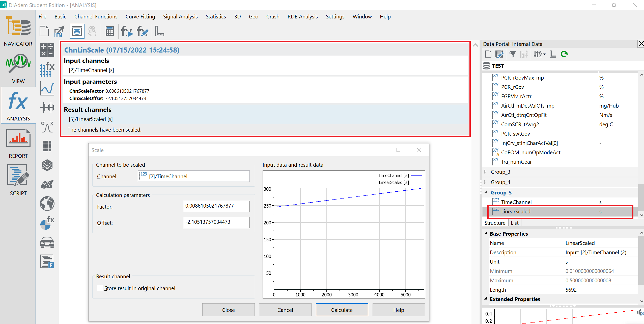The image size is (644, 324).
Task: Open the Signal Analysis menu
Action: tap(180, 17)
